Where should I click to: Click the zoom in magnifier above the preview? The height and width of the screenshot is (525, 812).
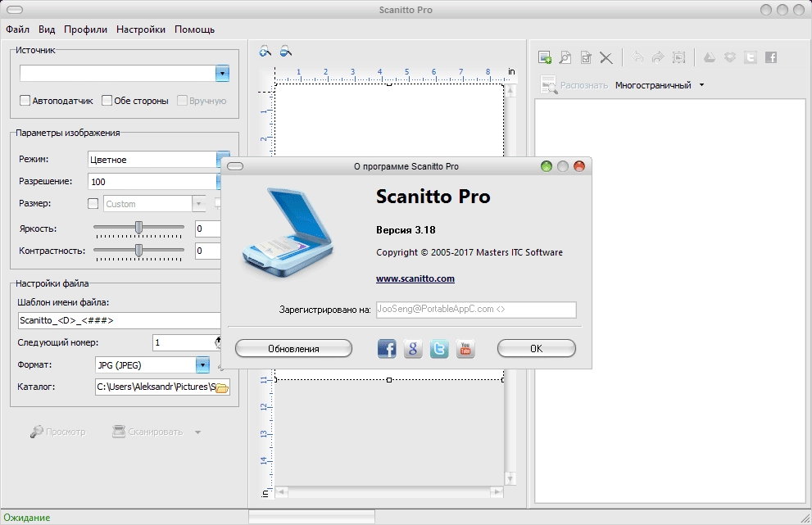point(265,51)
